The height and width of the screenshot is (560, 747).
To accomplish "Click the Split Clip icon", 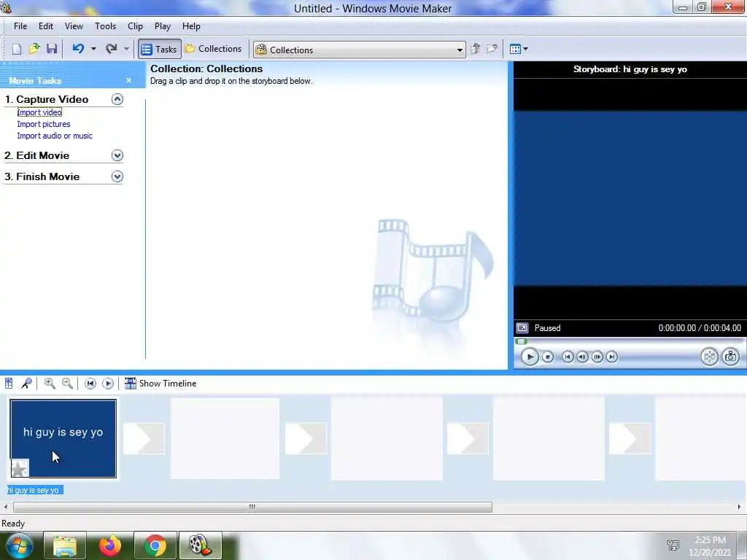I will point(709,357).
